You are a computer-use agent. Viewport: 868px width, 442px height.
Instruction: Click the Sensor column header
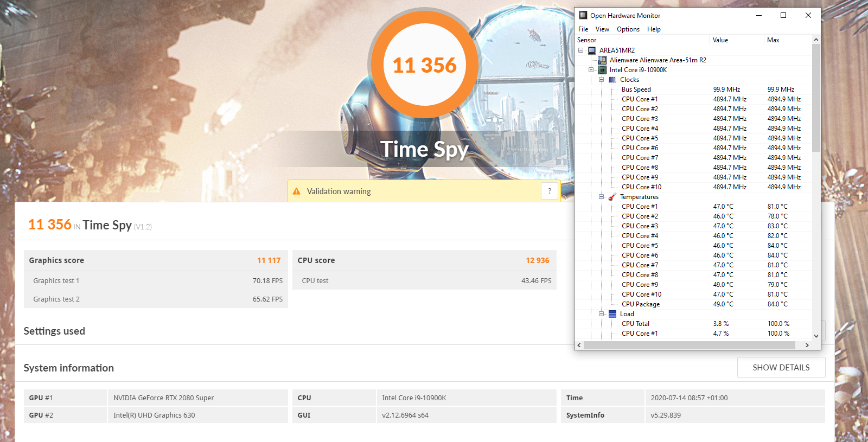click(x=642, y=40)
